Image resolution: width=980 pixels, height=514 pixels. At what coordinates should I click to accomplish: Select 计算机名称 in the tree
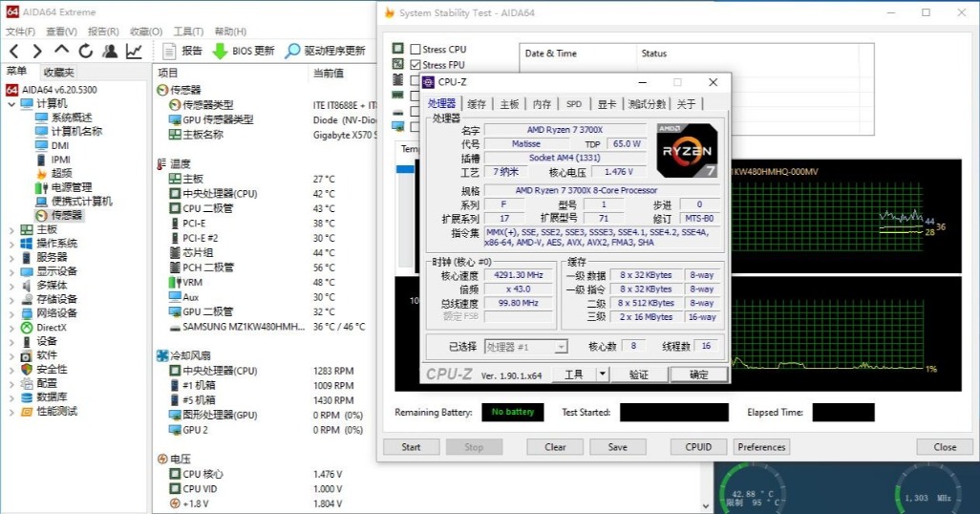click(x=76, y=131)
